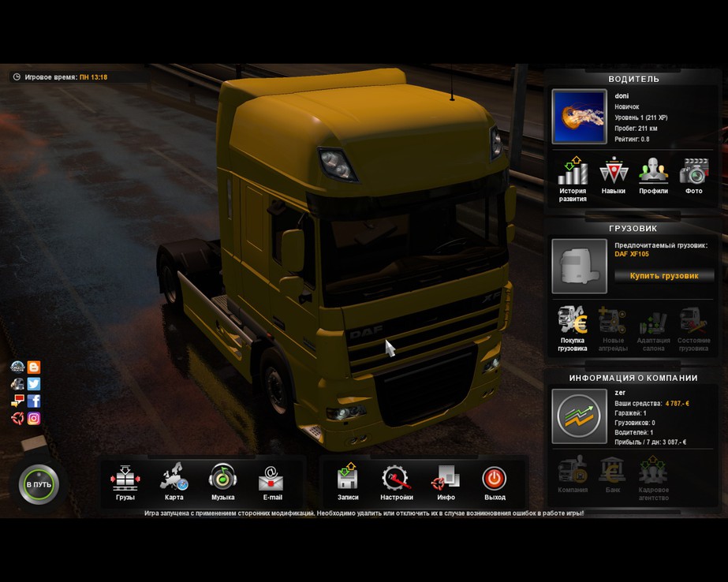This screenshot has height=582, width=728.
Task: Click the Уровень 1 (211 XP) text
Action: pos(641,118)
